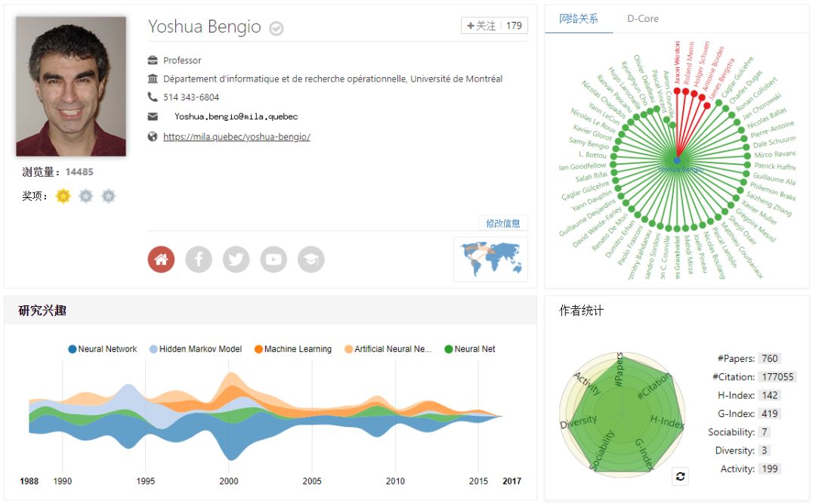Follow the author with the 关注 button
The width and height of the screenshot is (816, 504).
pyautogui.click(x=482, y=26)
